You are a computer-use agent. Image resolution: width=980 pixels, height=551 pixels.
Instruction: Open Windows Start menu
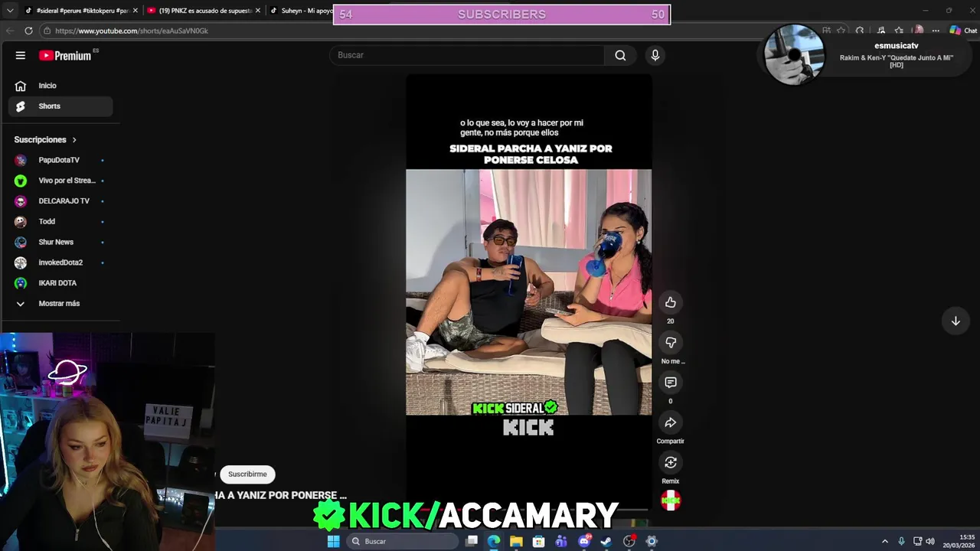tap(333, 541)
